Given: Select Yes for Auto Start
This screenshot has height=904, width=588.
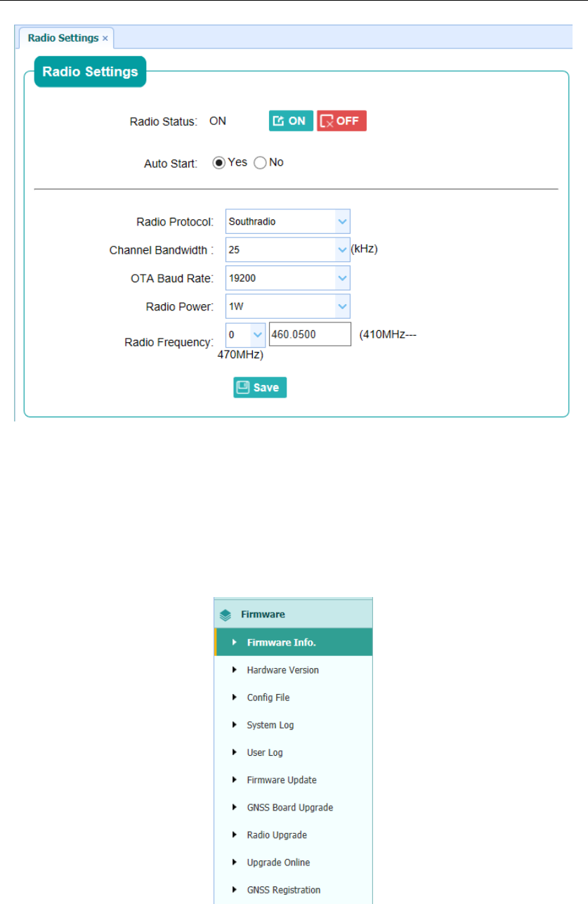Looking at the screenshot, I should point(219,162).
